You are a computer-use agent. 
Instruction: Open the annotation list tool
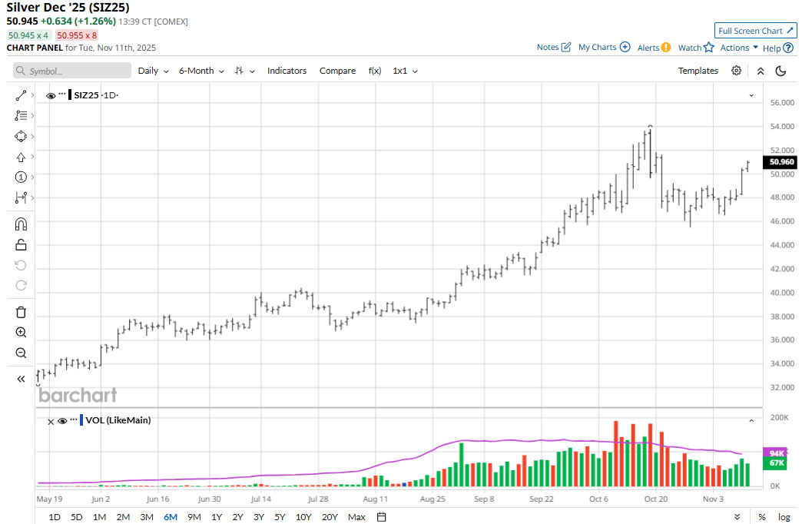(21, 115)
